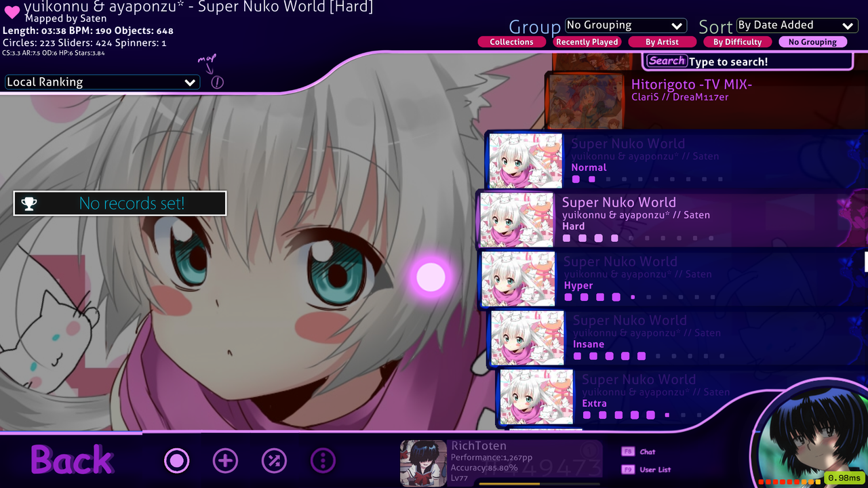Click the game mode circle icon
Image resolution: width=868 pixels, height=488 pixels.
(x=176, y=461)
